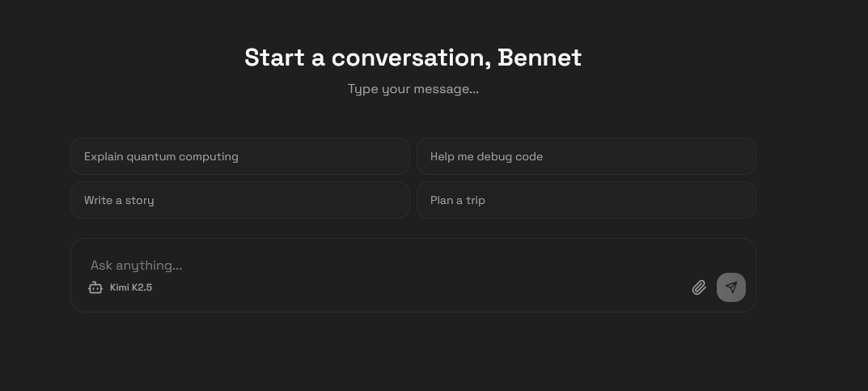Choose the 'Help me debug code' suggestion
Image resolution: width=868 pixels, height=391 pixels.
click(x=586, y=156)
